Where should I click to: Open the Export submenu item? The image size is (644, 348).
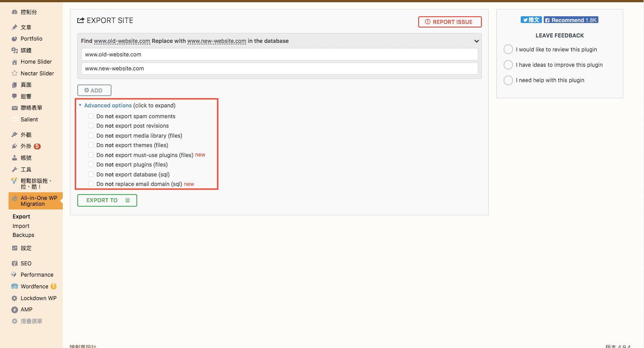[x=21, y=217]
